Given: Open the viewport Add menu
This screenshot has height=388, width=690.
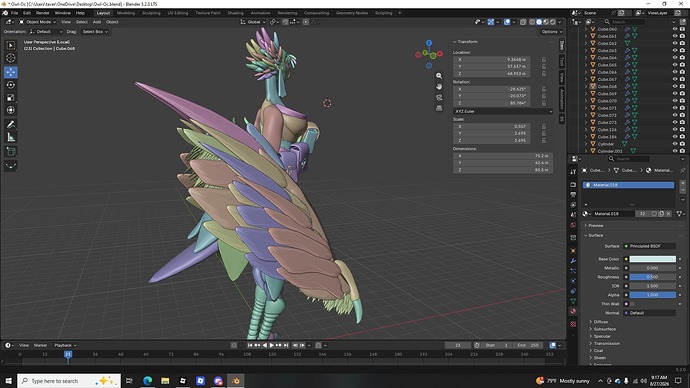Looking at the screenshot, I should point(97,22).
